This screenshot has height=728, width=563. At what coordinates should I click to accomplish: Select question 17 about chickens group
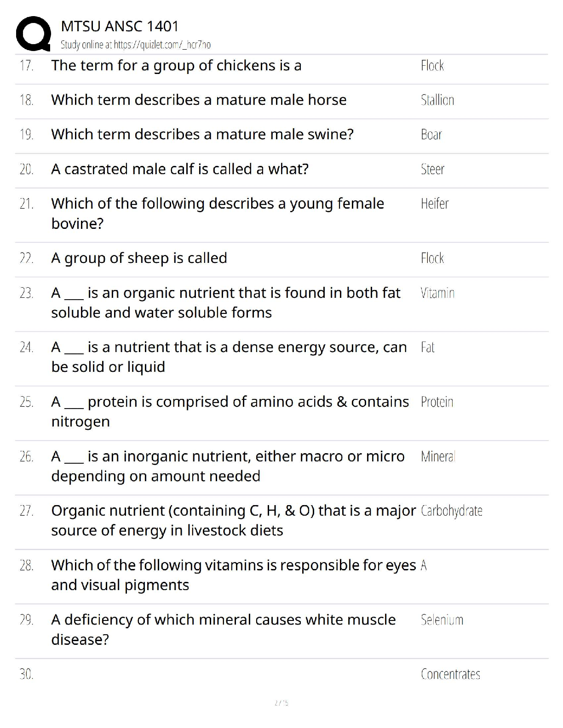tap(176, 66)
